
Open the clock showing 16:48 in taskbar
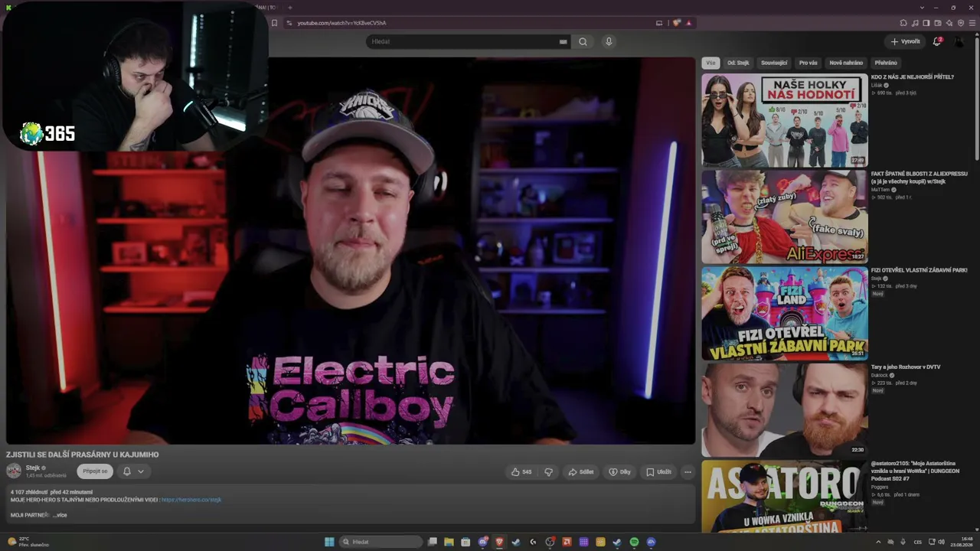tap(961, 542)
